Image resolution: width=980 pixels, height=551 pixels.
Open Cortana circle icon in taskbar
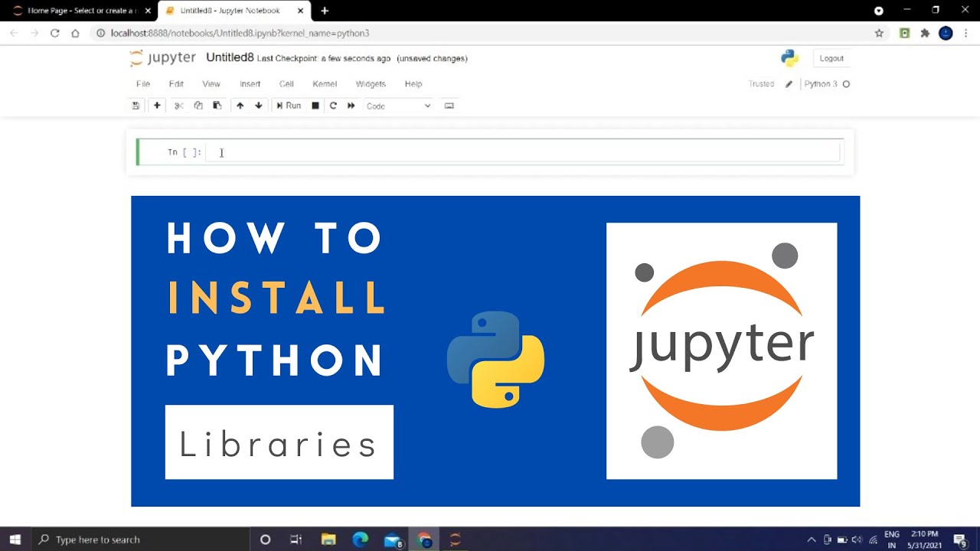pyautogui.click(x=265, y=540)
